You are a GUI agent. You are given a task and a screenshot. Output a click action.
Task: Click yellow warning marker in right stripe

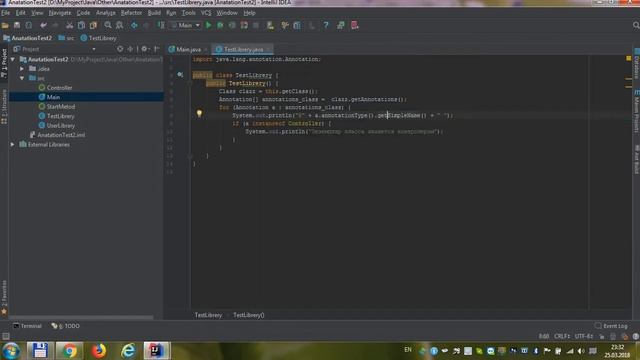coord(629,58)
